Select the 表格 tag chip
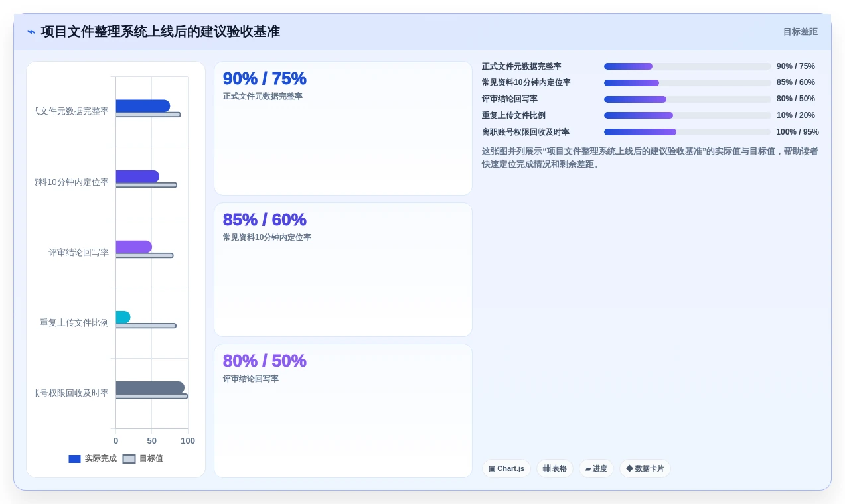 pos(554,468)
